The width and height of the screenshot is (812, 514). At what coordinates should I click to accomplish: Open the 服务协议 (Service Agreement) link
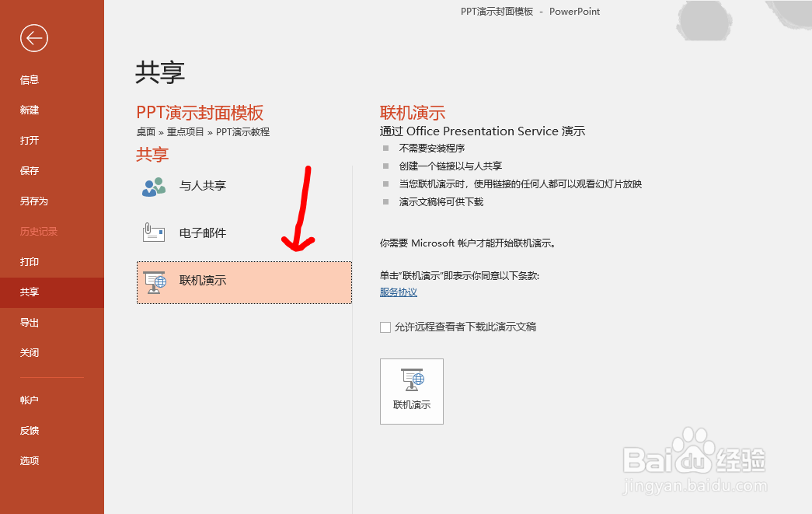(x=397, y=292)
